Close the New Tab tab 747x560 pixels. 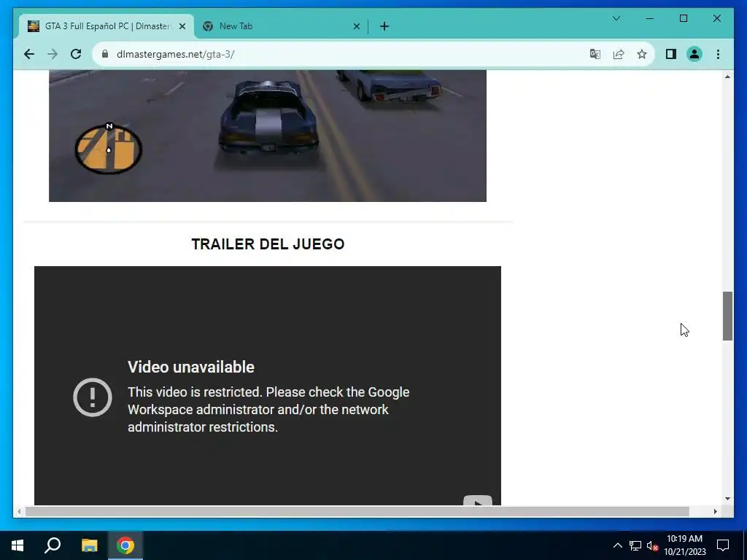(356, 27)
